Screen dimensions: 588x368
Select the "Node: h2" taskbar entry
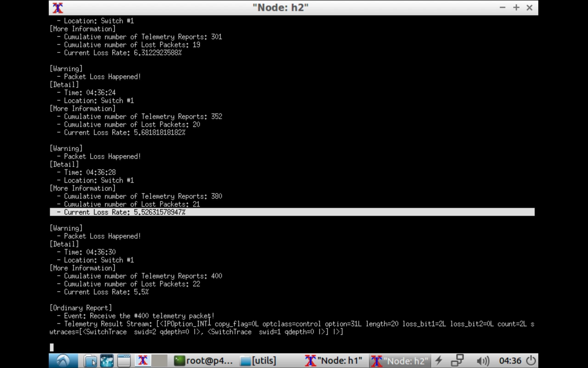pyautogui.click(x=399, y=361)
